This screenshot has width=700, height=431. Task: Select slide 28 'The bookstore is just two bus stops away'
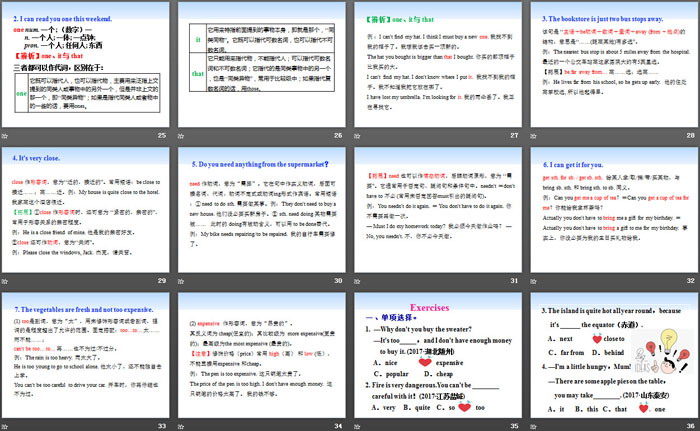coord(614,64)
